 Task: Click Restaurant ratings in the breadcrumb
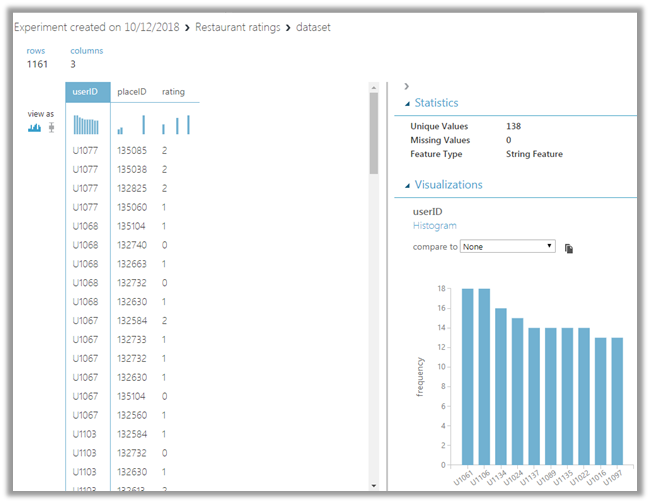coord(238,27)
